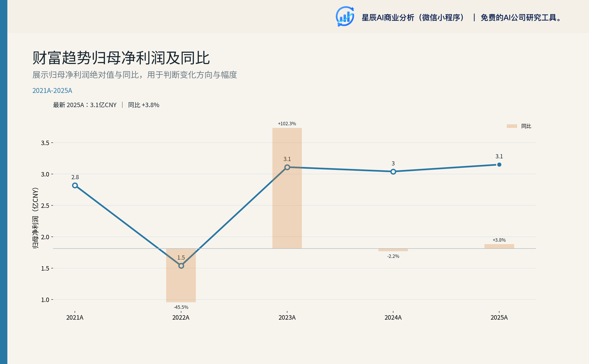589x364 pixels.
Task: Click the 归母净利润(亿CNY) axis title
Action: click(35, 218)
